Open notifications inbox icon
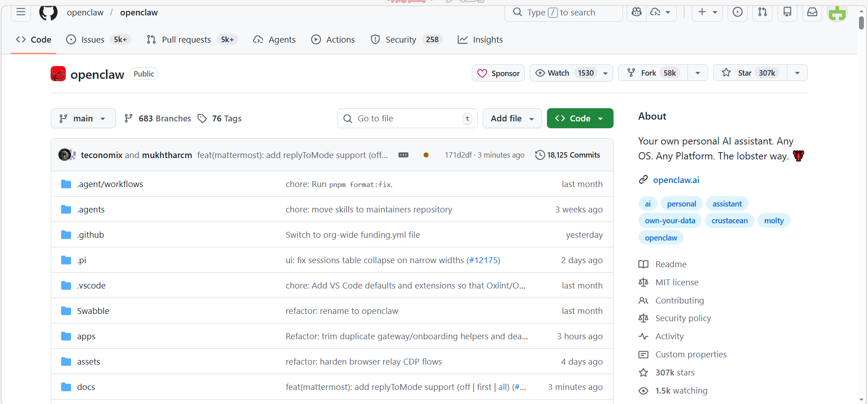Image resolution: width=868 pixels, height=404 pixels. point(812,12)
